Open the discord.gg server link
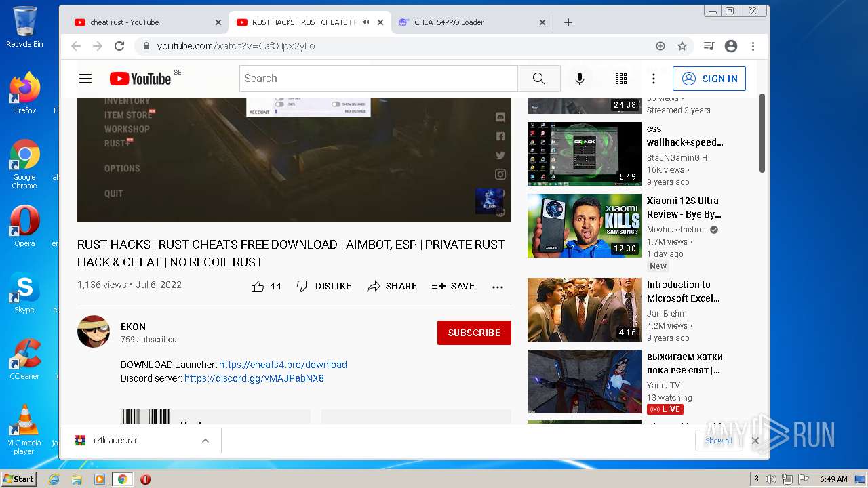Image resolution: width=868 pixels, height=488 pixels. pyautogui.click(x=254, y=378)
